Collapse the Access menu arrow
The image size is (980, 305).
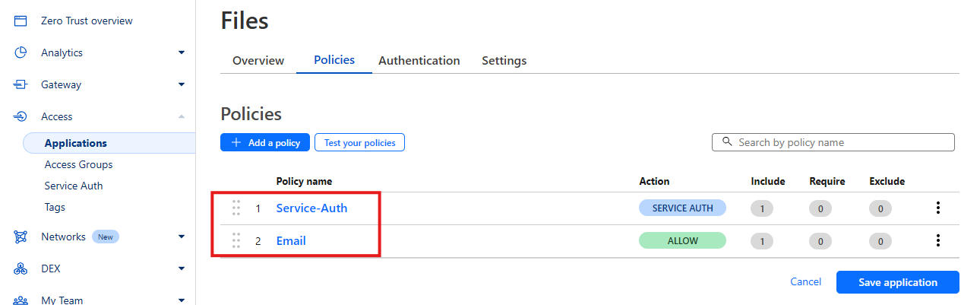pos(182,117)
